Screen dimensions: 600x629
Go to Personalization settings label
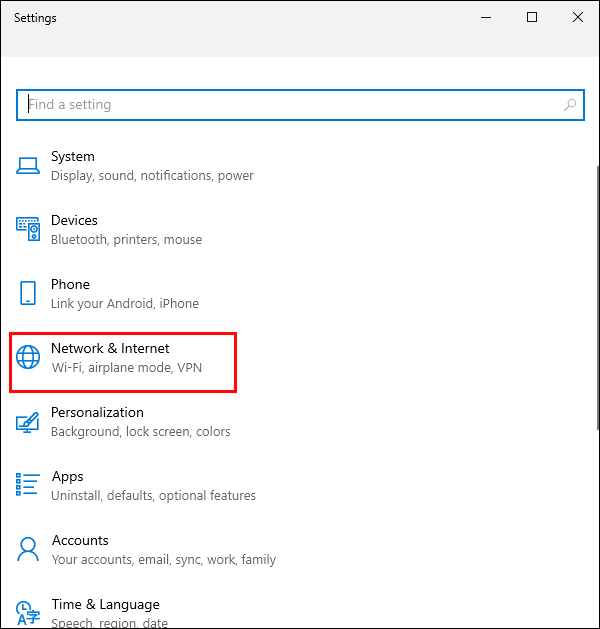pos(97,412)
